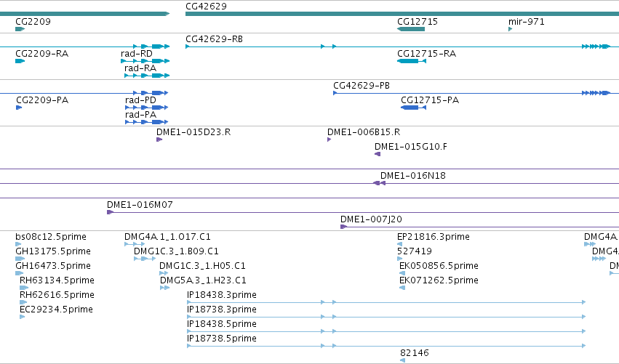This screenshot has height=364, width=619.
Task: Select the upper IP18438.3prime label
Action: 222,295
